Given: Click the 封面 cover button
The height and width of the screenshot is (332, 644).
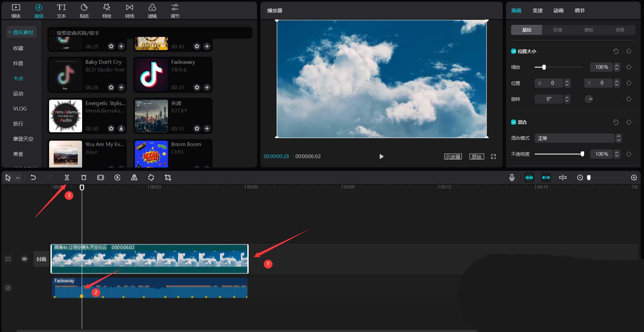Looking at the screenshot, I should pyautogui.click(x=41, y=259).
